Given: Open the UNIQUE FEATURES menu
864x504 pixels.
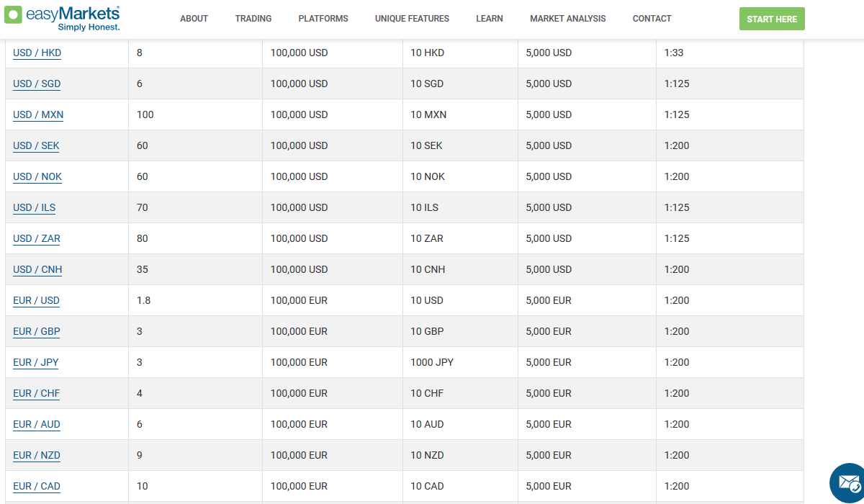Looking at the screenshot, I should pos(412,19).
